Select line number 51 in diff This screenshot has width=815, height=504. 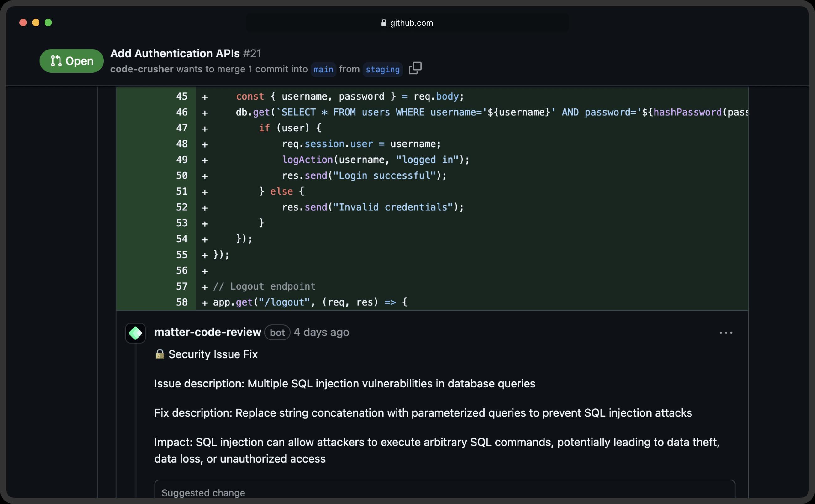pyautogui.click(x=182, y=191)
